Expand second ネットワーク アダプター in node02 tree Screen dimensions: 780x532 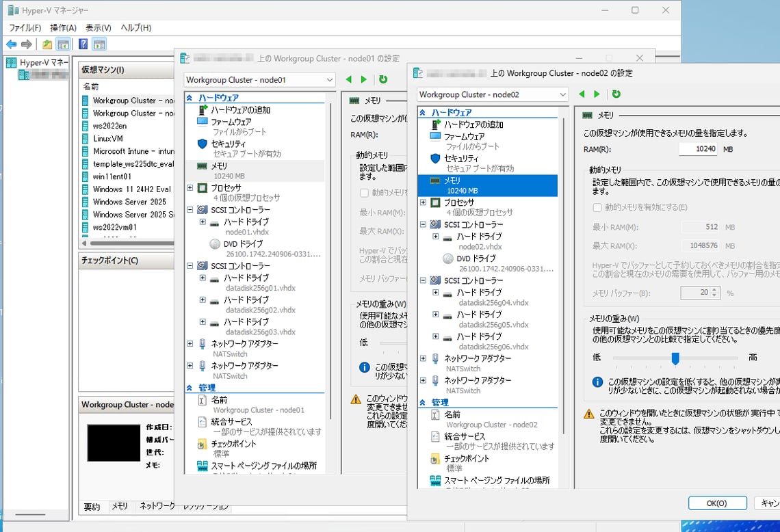[423, 380]
